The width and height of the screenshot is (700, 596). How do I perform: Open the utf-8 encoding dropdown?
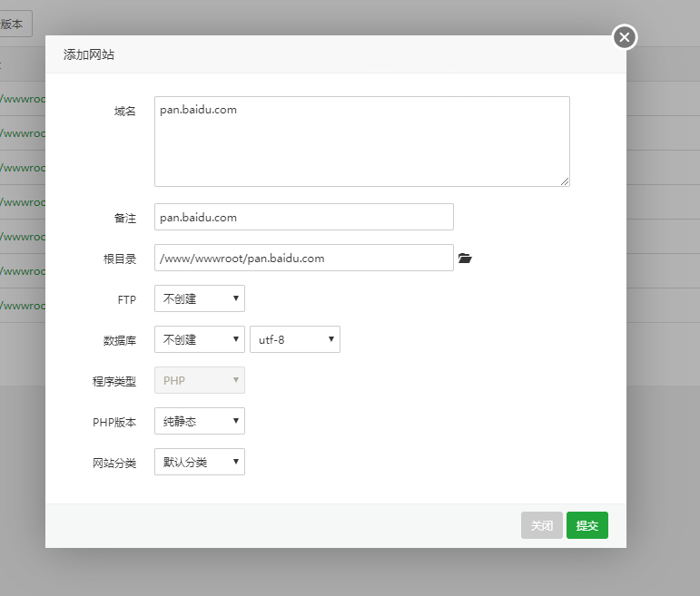pyautogui.click(x=294, y=339)
